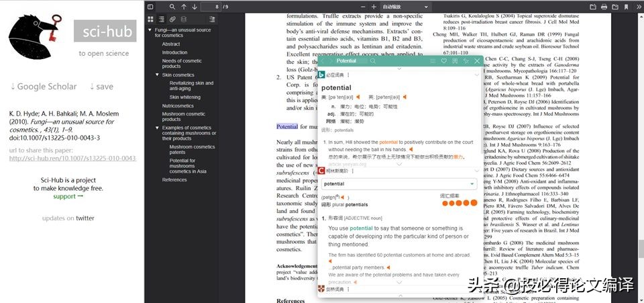Show thumbnails view in the sidebar

[x=150, y=19]
